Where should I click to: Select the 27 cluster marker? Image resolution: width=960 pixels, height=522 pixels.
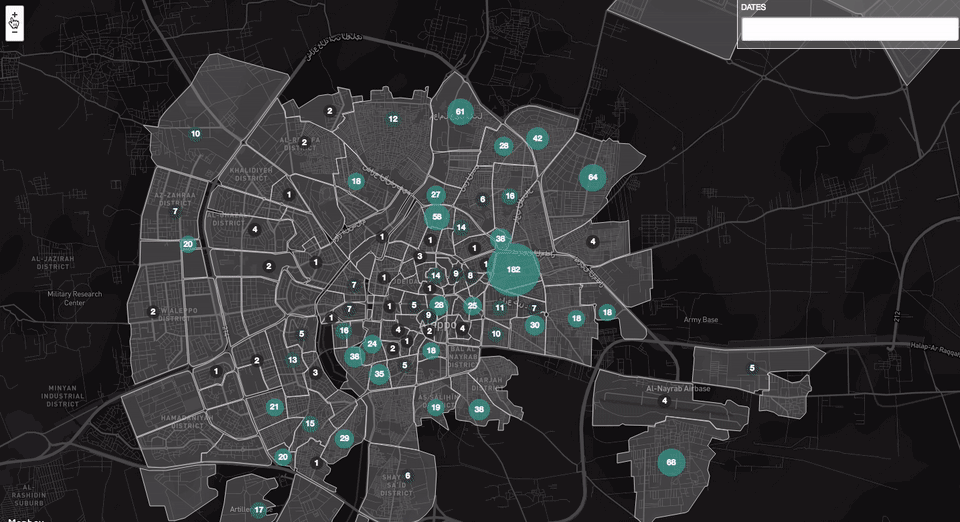click(x=435, y=195)
